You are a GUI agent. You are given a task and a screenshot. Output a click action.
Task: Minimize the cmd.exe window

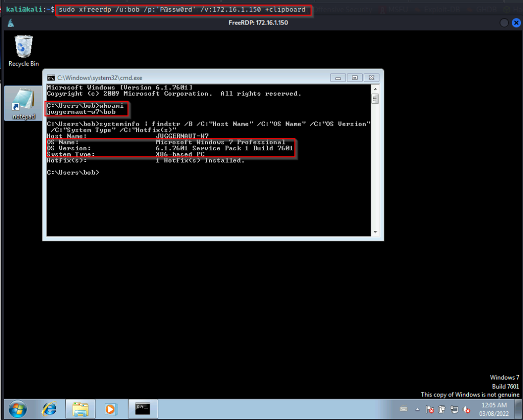[x=338, y=78]
